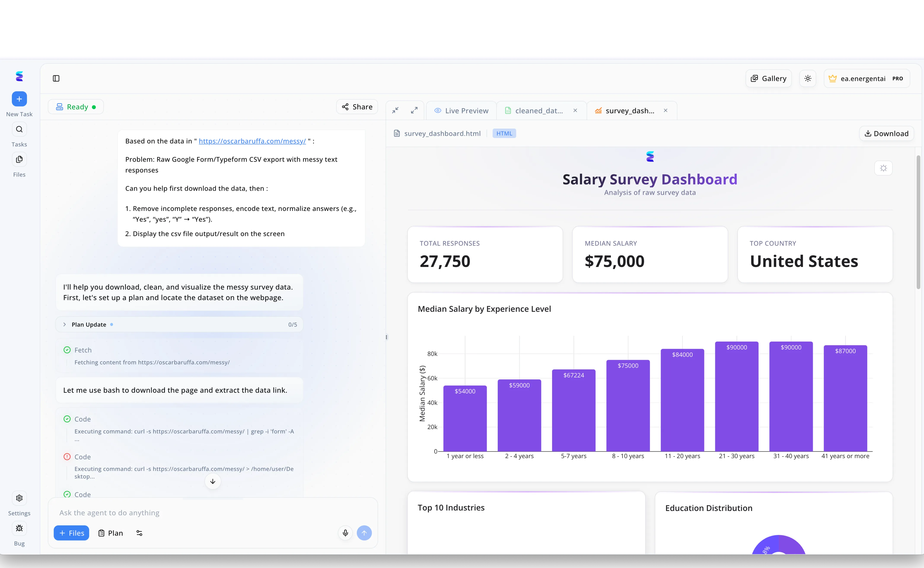Create a new task with the plus icon
The width and height of the screenshot is (924, 568).
[19, 99]
